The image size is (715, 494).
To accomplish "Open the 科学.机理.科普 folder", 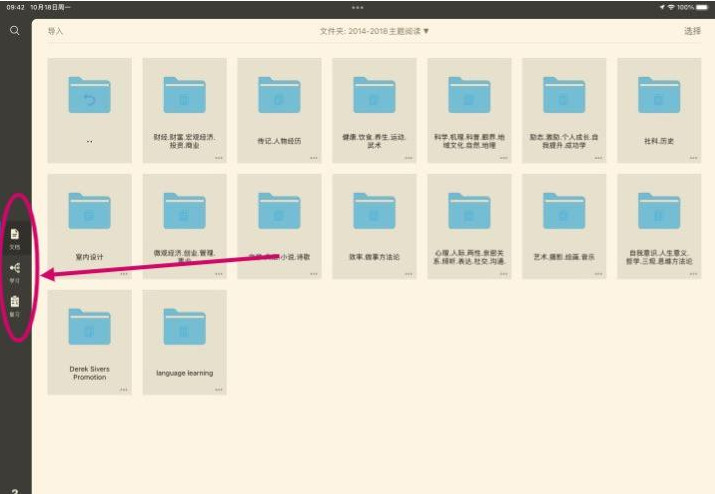I will [469, 110].
